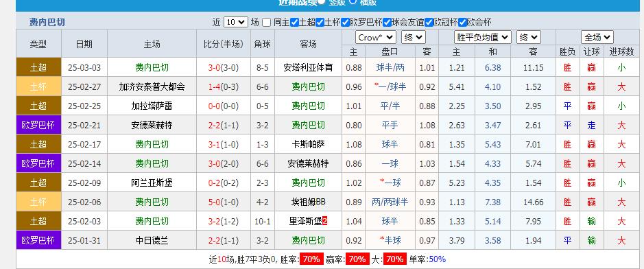
Task: Click the 8-5 corner count
Action: pyautogui.click(x=263, y=67)
